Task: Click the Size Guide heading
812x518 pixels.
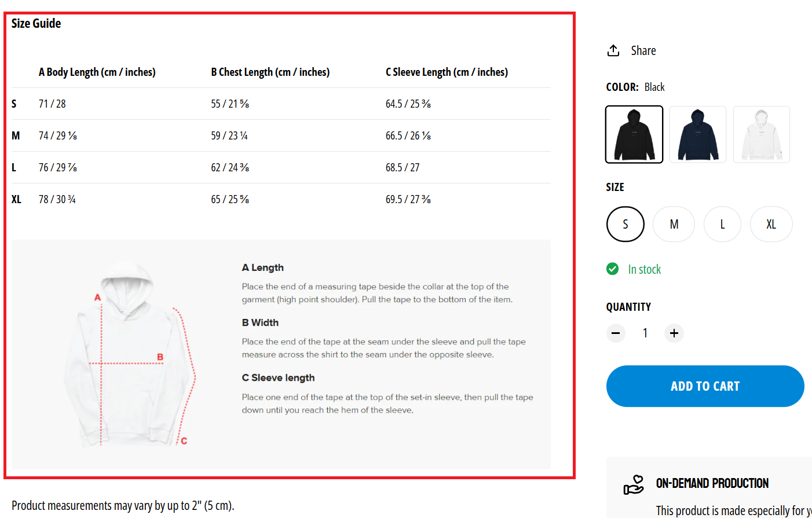Action: coord(36,24)
